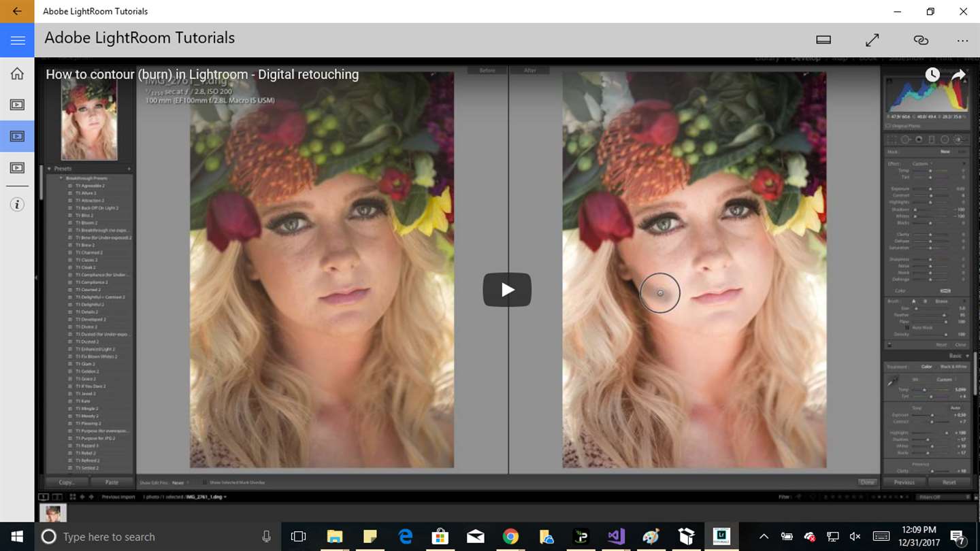980x551 pixels.
Task: Open the video title 'How to contour (burn) in Lightroom'
Action: (x=202, y=75)
